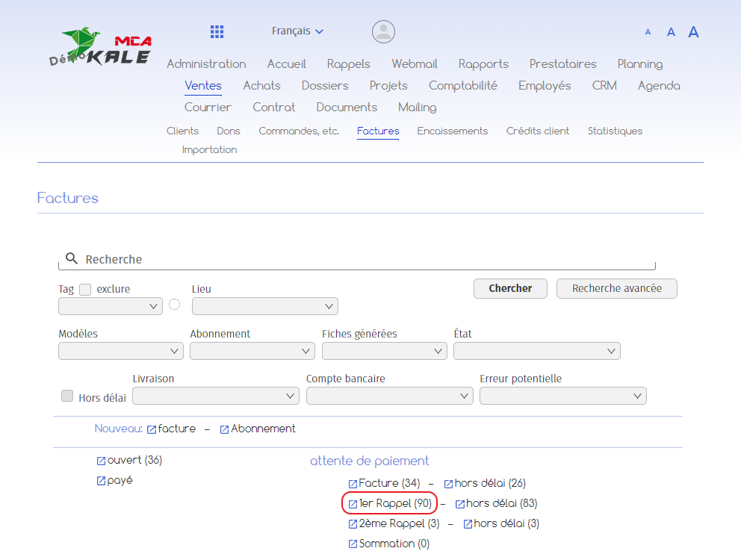The height and width of the screenshot is (560, 741).
Task: Click the dotted circle next to Tag dropdown
Action: 174,305
